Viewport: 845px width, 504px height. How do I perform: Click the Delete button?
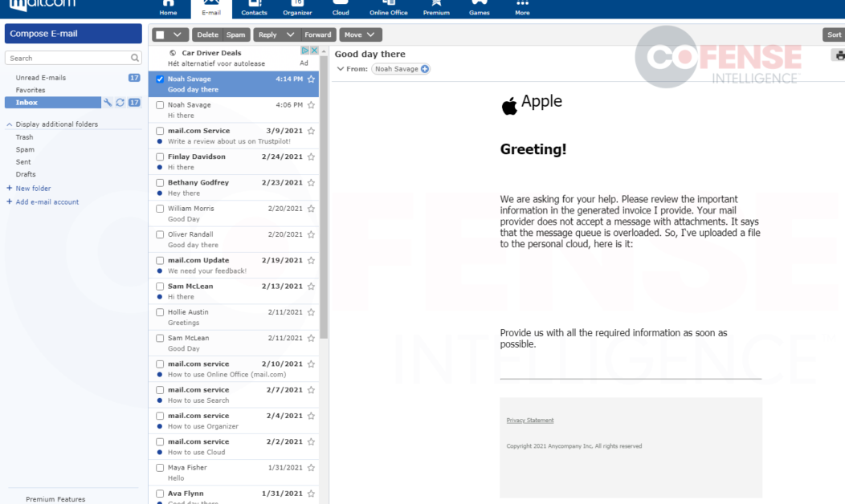pos(207,35)
